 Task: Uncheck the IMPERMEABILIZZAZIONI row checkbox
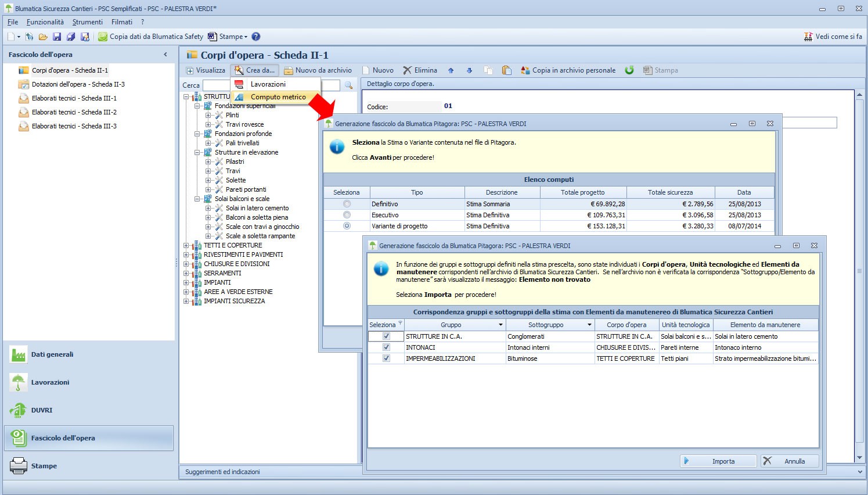pyautogui.click(x=386, y=358)
